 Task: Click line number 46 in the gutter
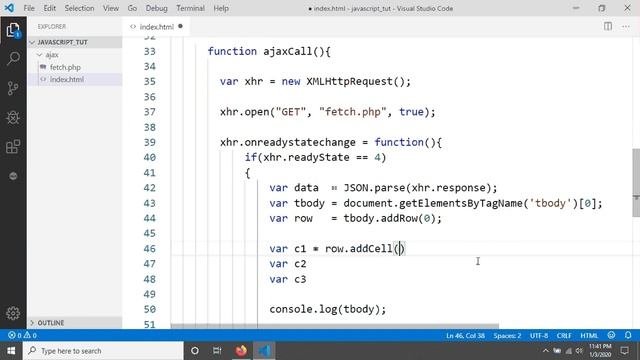click(149, 249)
